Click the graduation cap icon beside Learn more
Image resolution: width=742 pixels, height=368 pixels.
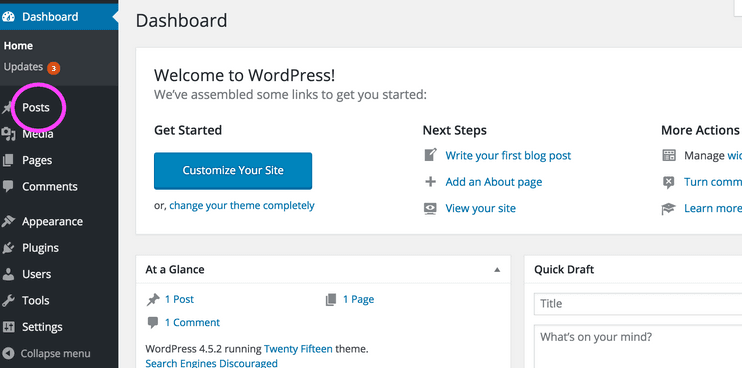[x=668, y=209]
